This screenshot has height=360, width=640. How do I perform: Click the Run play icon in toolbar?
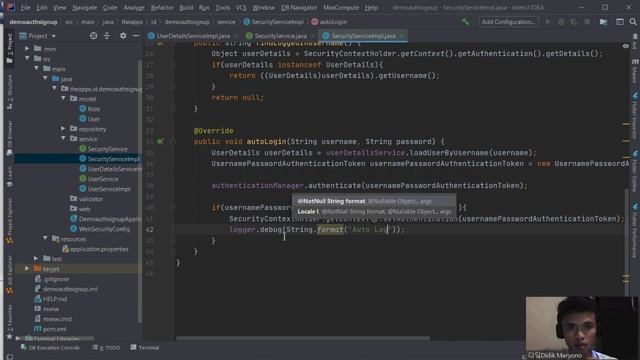coord(548,22)
